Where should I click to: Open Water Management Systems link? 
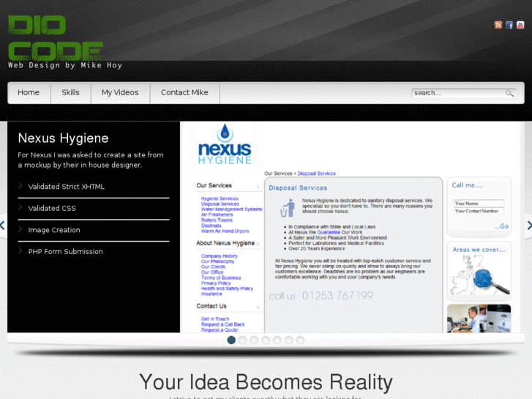point(231,209)
